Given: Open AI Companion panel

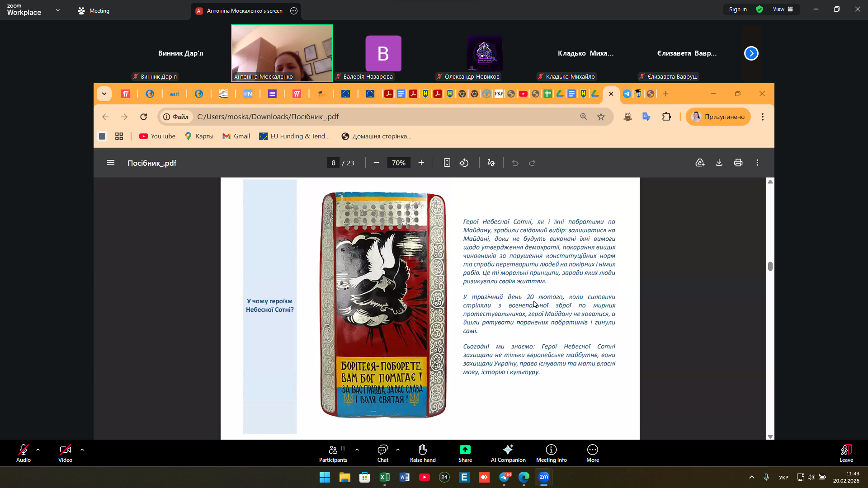Looking at the screenshot, I should (x=508, y=450).
